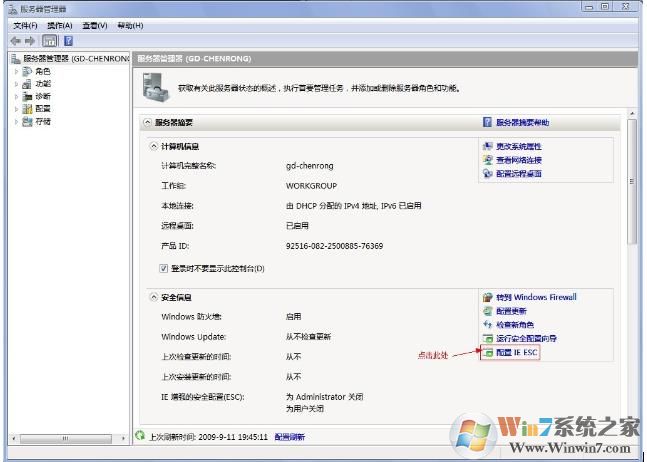Click 配置刷新 link at the bottom
The height and width of the screenshot is (462, 647).
tap(290, 437)
